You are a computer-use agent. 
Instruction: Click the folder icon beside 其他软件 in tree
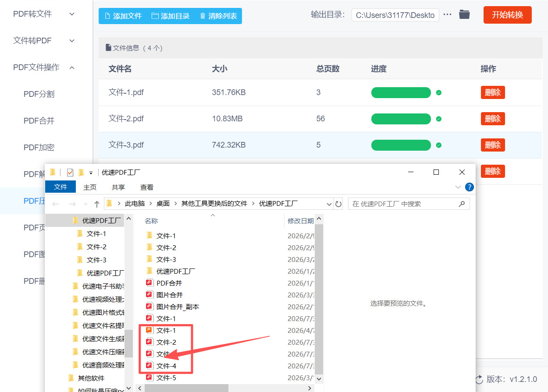point(71,378)
